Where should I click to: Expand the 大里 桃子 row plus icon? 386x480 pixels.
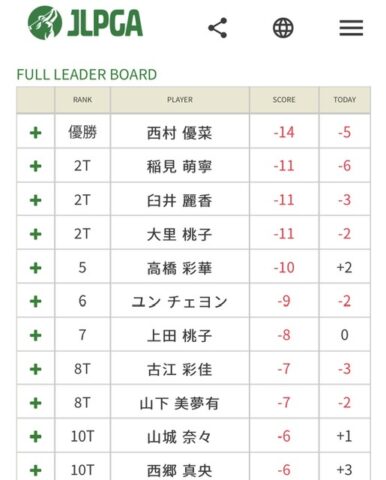point(36,234)
